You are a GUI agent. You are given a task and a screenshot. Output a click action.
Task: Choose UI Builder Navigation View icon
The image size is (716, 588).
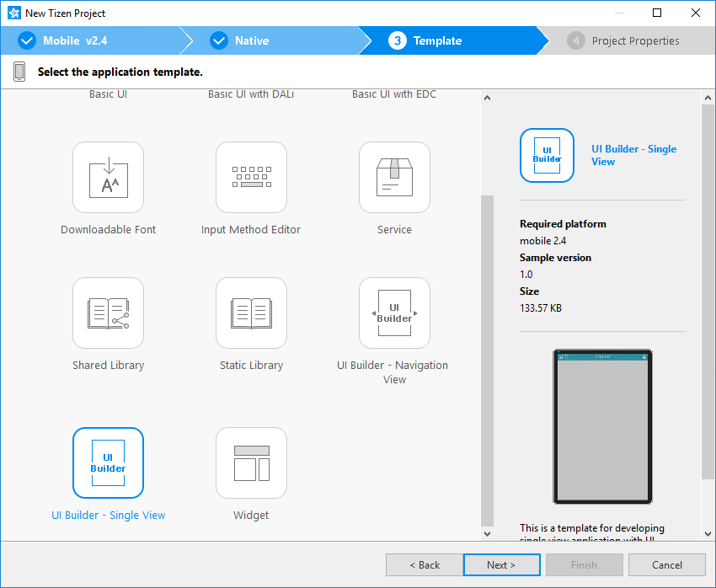click(394, 313)
